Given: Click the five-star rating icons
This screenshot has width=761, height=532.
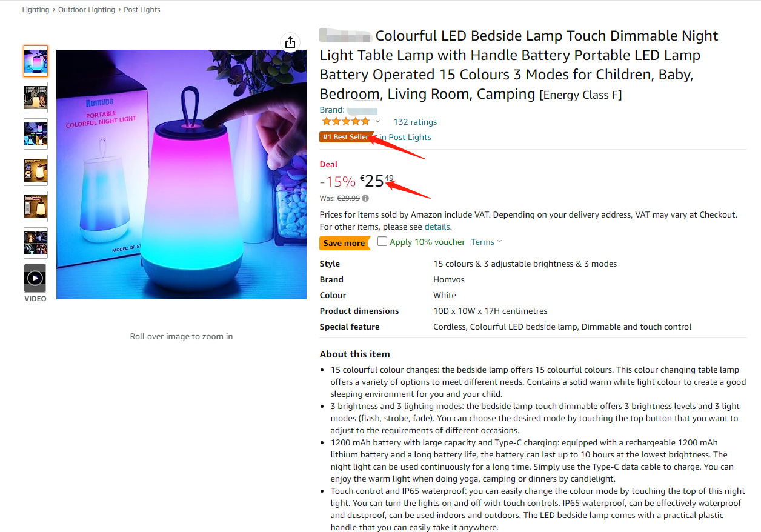Looking at the screenshot, I should click(x=345, y=122).
